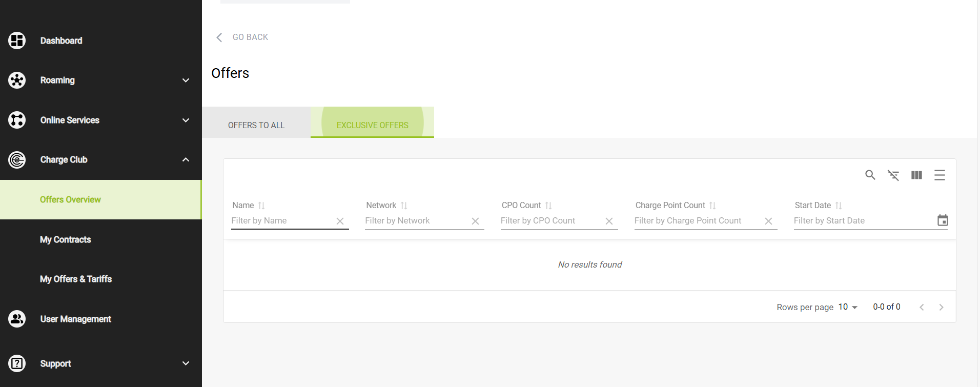Clear the Charge Point Count filter

coord(768,221)
